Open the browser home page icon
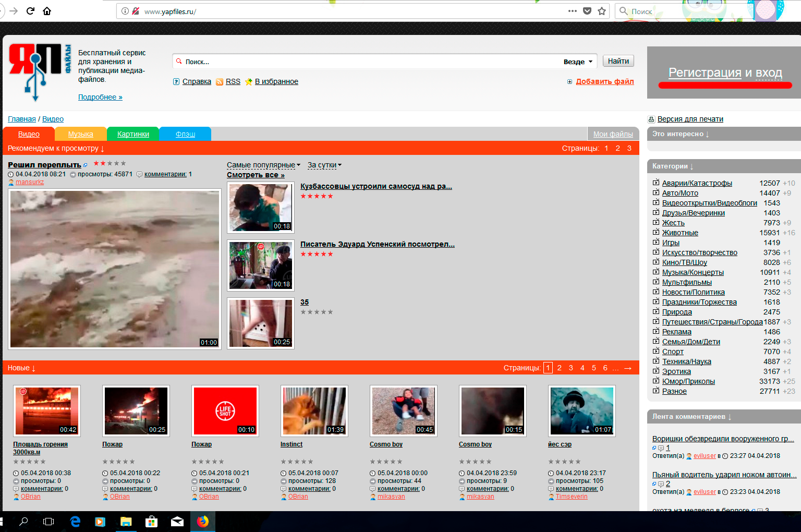The height and width of the screenshot is (532, 801). (x=47, y=11)
